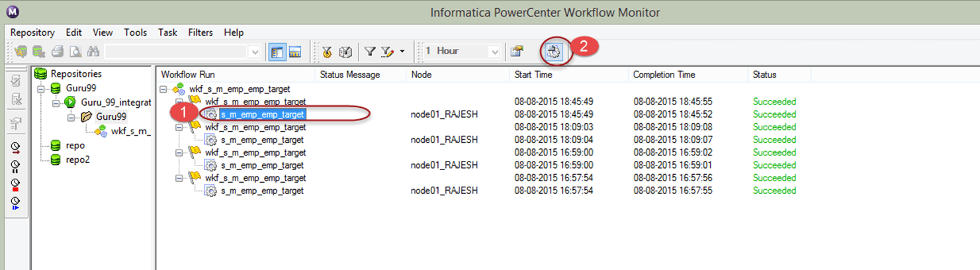Select highlighted s_m_emp_emp_target session row
980x270 pixels.
[263, 114]
